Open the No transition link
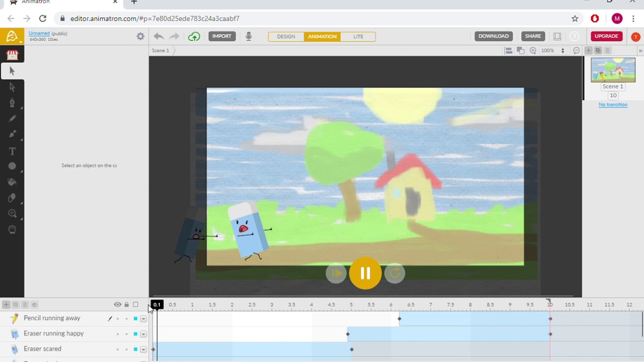 [x=613, y=105]
